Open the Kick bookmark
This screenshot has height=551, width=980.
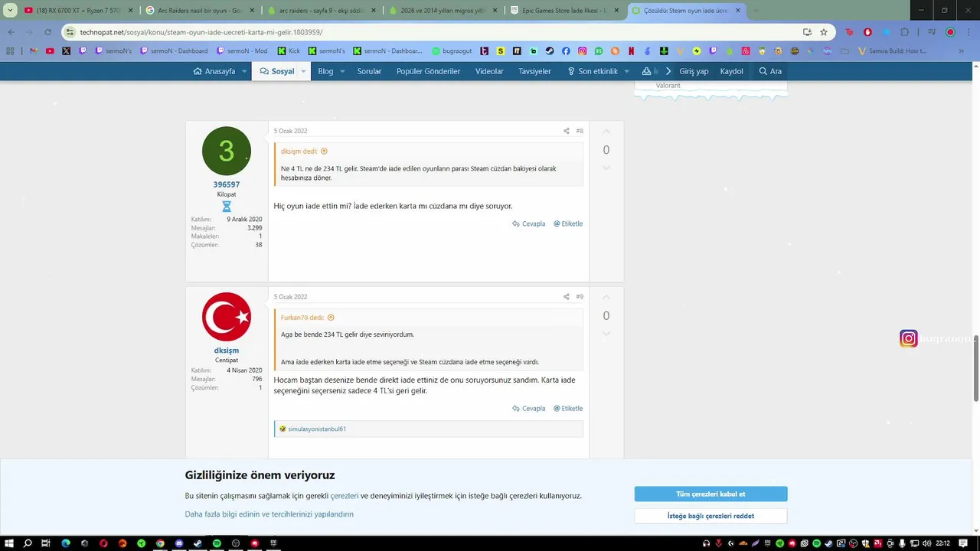(289, 51)
